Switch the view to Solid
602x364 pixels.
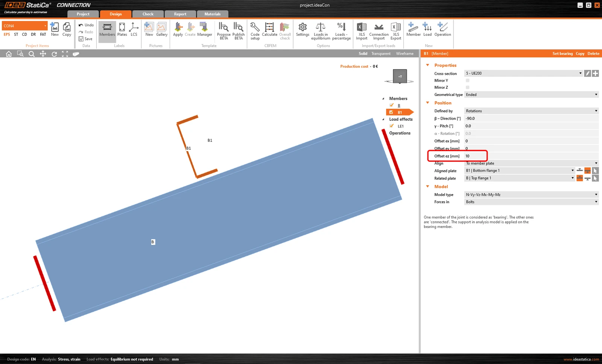click(x=363, y=53)
